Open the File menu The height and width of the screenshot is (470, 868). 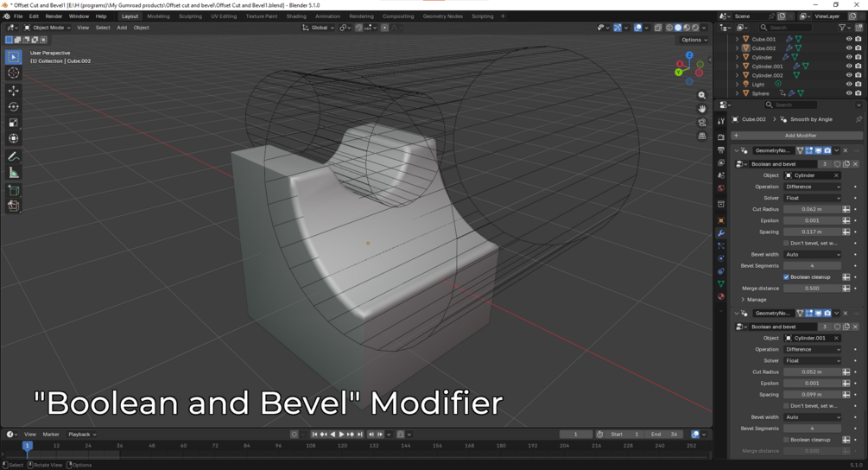[18, 16]
